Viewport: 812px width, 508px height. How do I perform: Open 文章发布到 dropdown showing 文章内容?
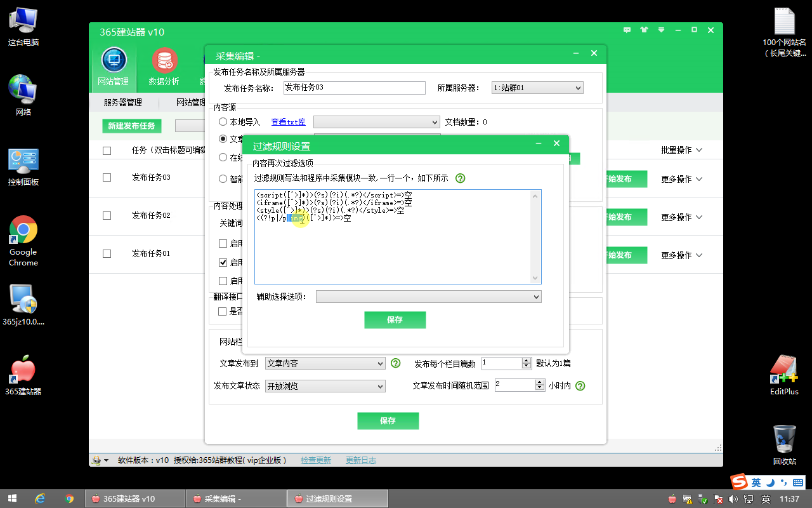point(325,364)
